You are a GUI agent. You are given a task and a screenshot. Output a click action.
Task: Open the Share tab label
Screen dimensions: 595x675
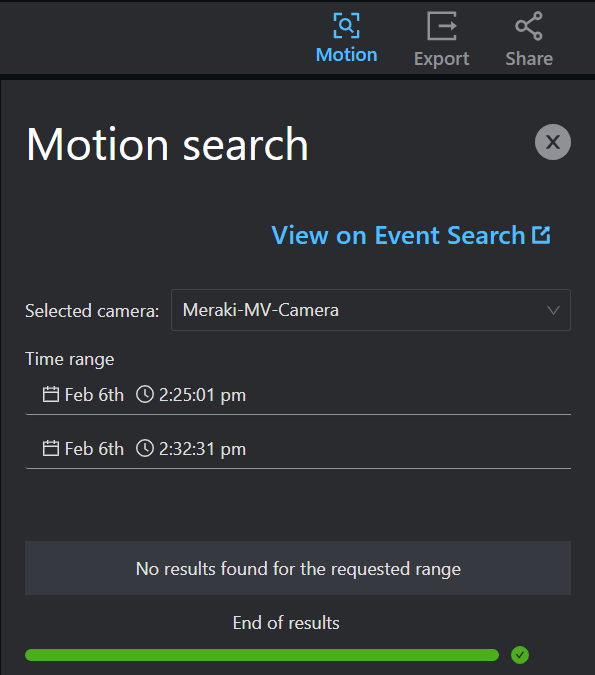click(529, 59)
